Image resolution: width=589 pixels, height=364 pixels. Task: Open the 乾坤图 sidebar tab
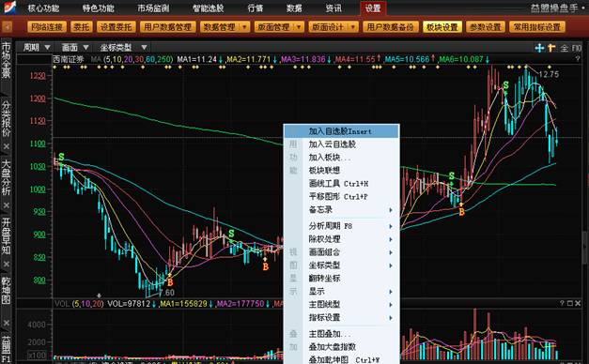click(7, 291)
